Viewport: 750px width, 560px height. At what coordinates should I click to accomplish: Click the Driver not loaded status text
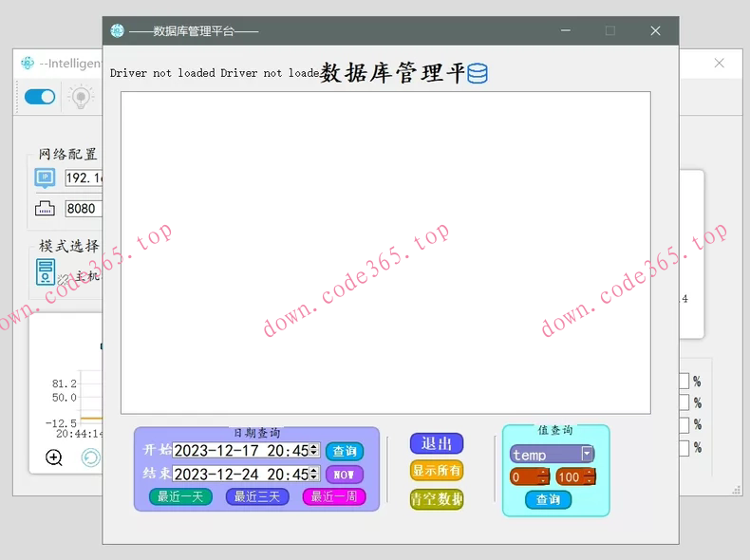pyautogui.click(x=215, y=73)
